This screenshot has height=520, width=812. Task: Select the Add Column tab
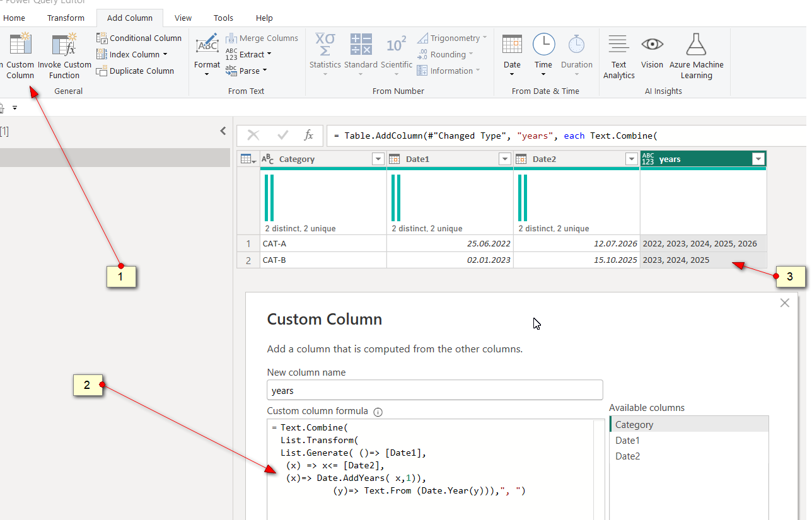pyautogui.click(x=129, y=18)
